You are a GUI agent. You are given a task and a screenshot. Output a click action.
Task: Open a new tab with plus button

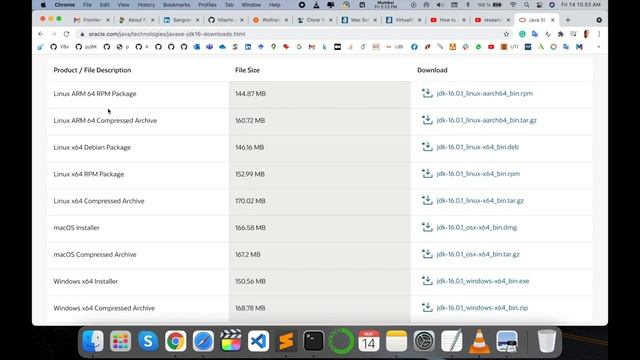coord(568,20)
